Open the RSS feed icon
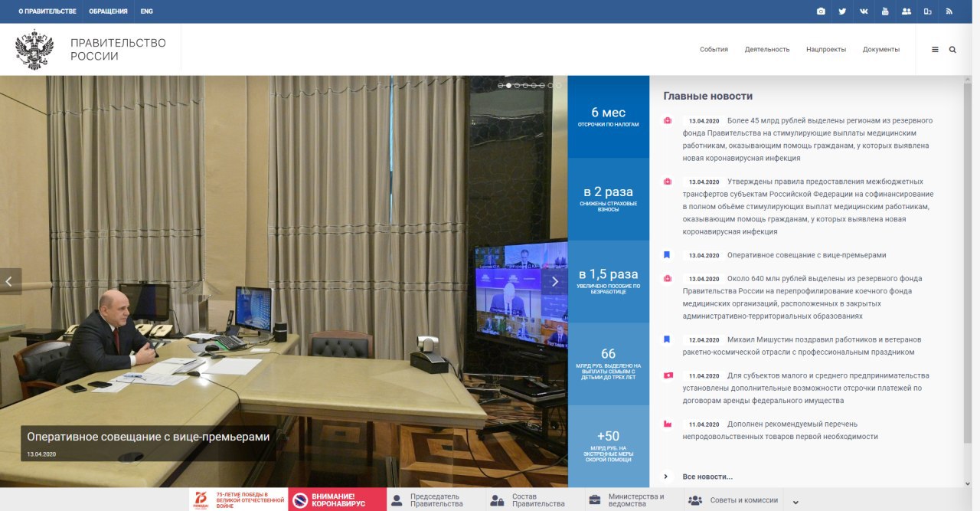Screen dimensions: 980x511 tap(949, 11)
